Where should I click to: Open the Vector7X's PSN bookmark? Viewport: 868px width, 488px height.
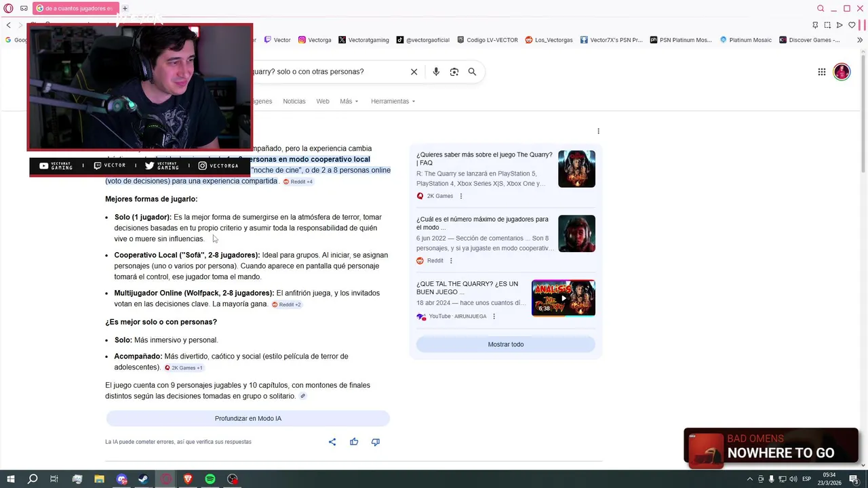pyautogui.click(x=612, y=40)
